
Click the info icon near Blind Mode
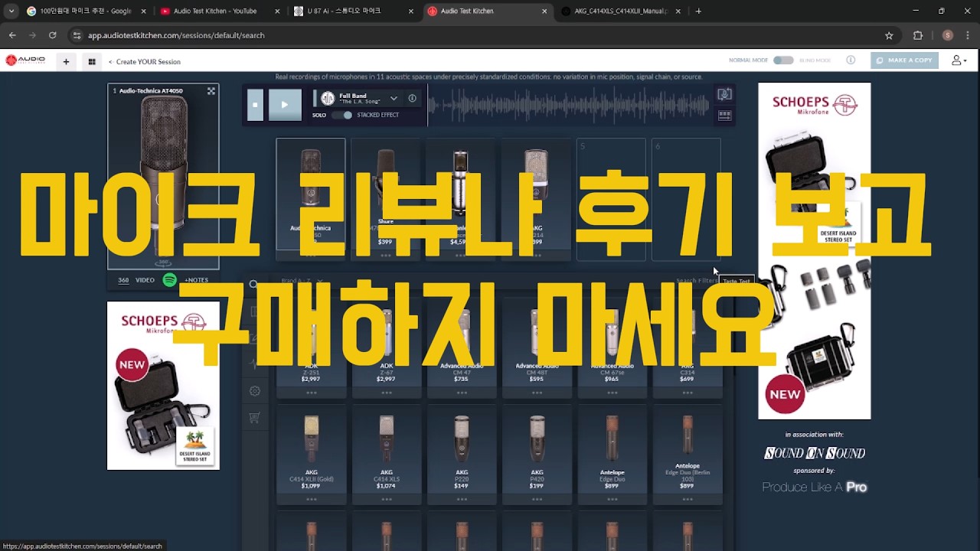pyautogui.click(x=851, y=60)
